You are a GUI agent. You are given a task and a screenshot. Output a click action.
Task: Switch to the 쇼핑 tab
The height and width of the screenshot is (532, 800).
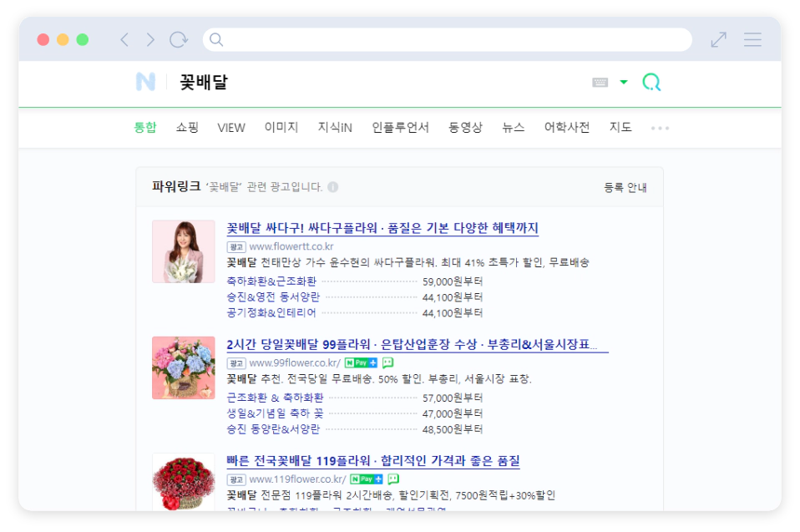point(186,127)
